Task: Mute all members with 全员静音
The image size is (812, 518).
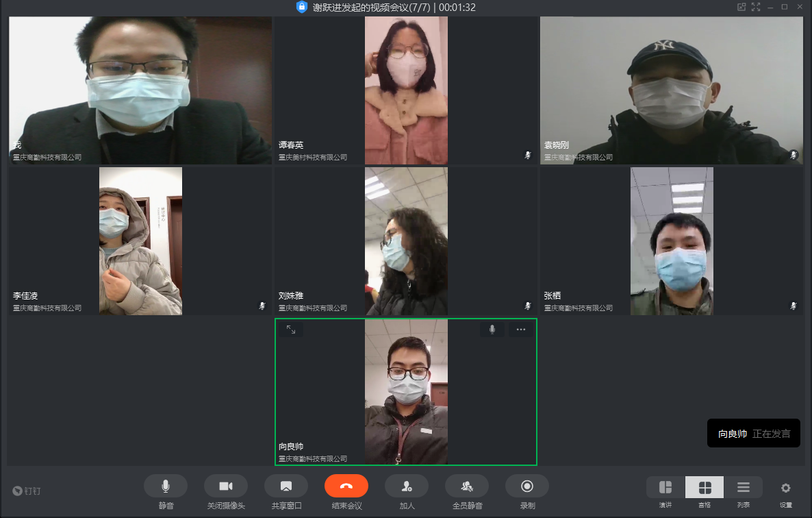Action: 466,486
